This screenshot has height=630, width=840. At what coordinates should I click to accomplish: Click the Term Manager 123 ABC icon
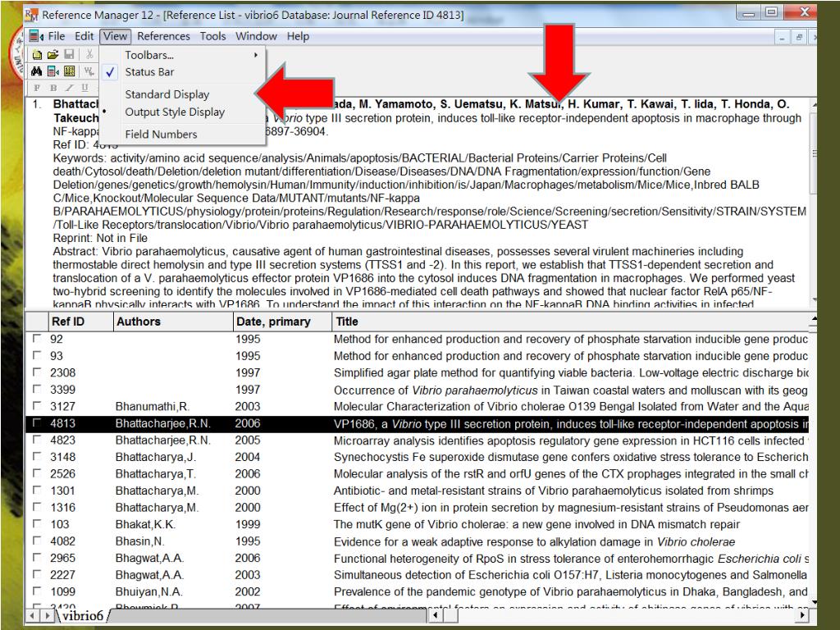click(x=70, y=71)
